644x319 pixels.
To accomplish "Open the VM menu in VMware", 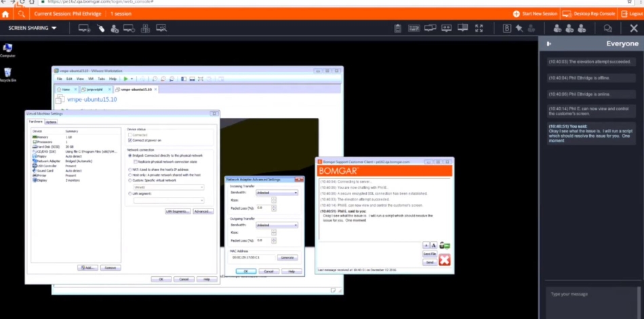I will click(90, 79).
